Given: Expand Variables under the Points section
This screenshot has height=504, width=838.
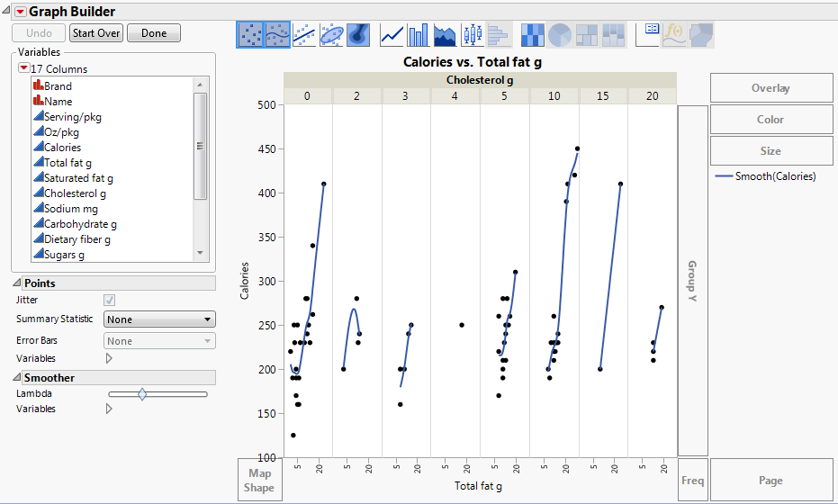Looking at the screenshot, I should point(109,358).
